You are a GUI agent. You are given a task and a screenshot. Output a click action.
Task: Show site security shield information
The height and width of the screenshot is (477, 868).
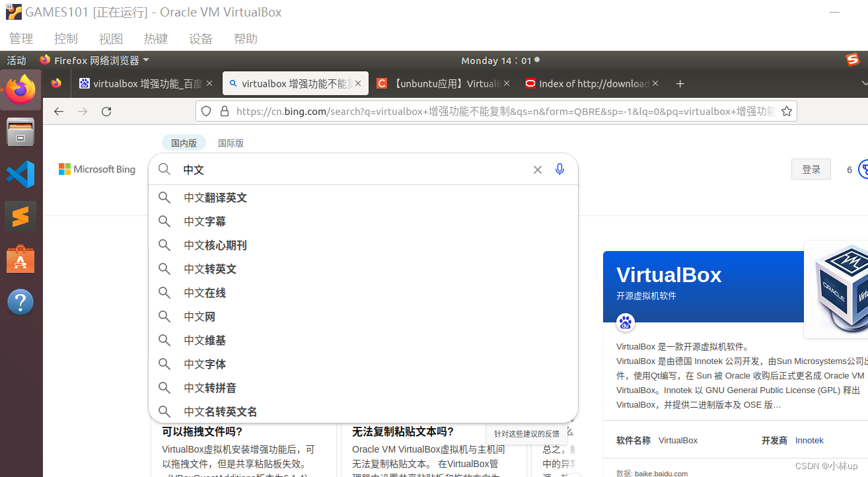click(206, 112)
